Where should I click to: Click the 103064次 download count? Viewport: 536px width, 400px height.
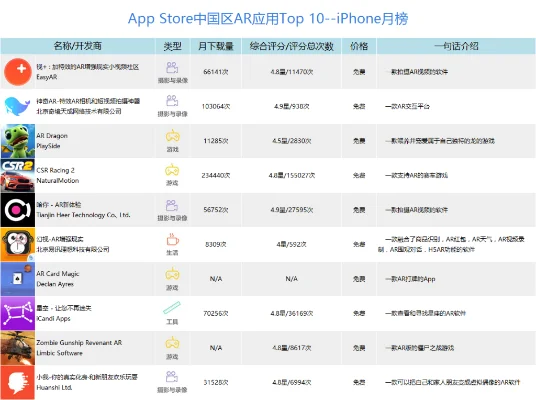(x=216, y=106)
